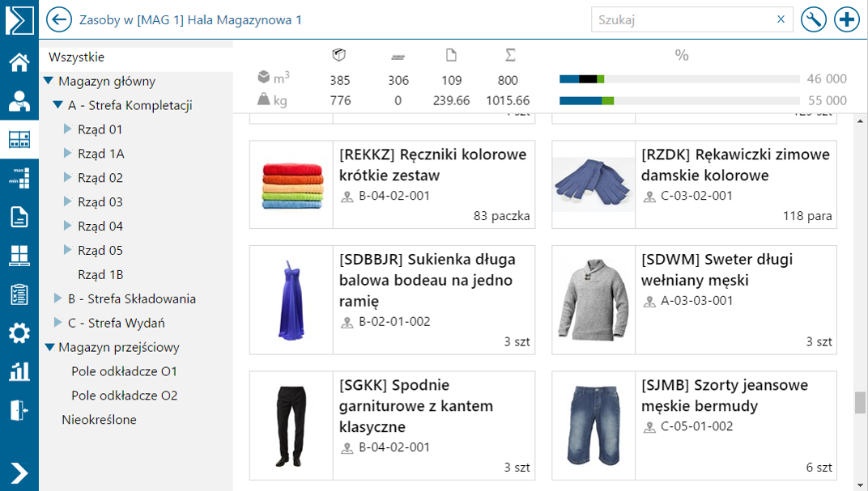Expand the sidebar with bottom chevron
This screenshot has height=491, width=868.
[19, 473]
